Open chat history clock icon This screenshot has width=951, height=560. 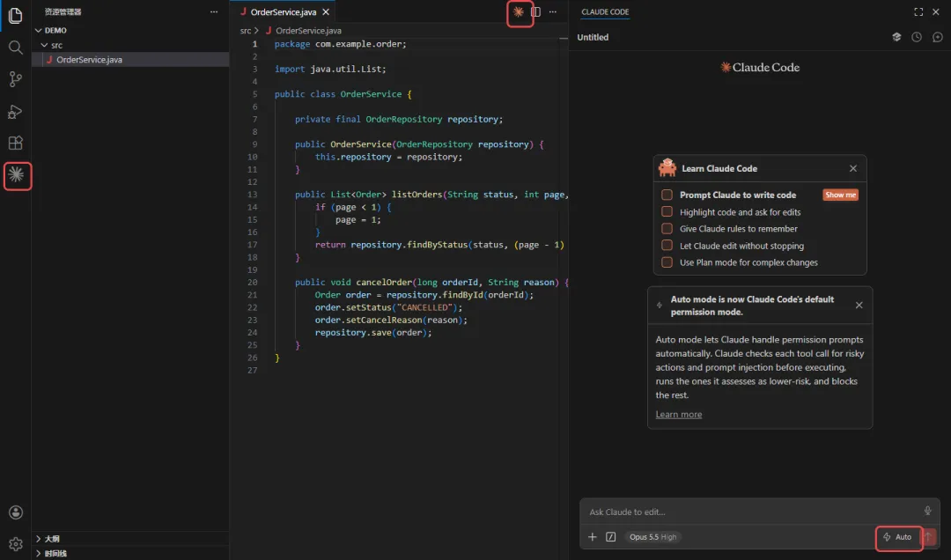pyautogui.click(x=917, y=37)
